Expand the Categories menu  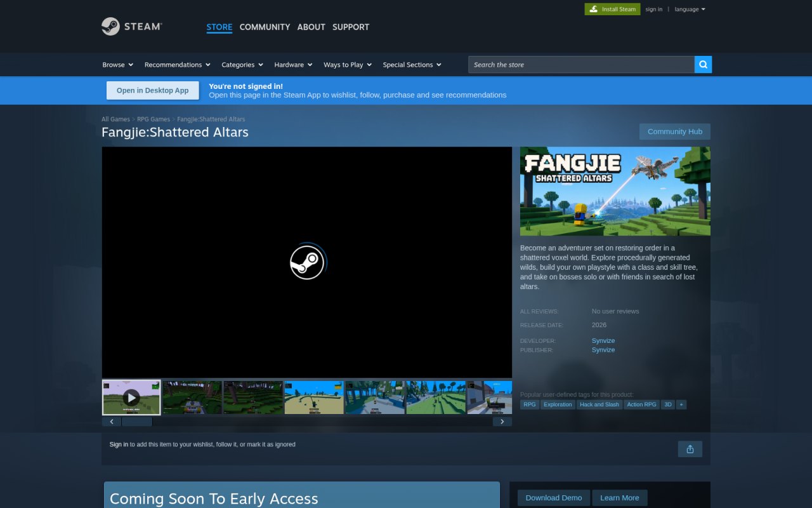coord(242,65)
